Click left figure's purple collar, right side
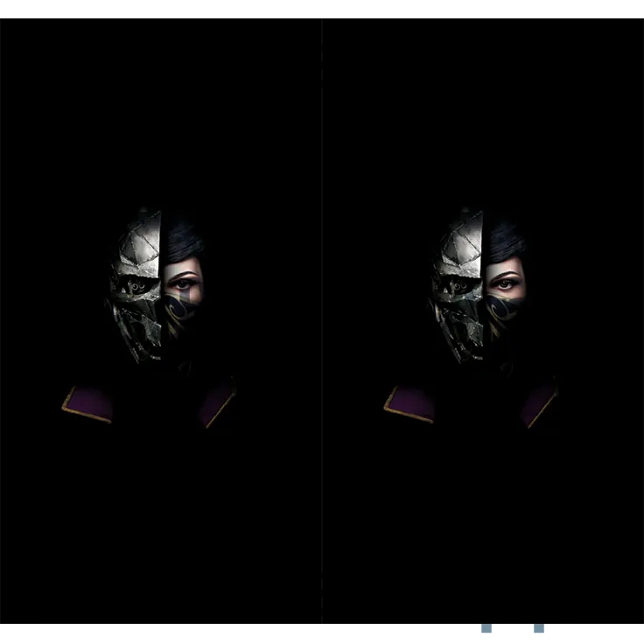 point(217,402)
